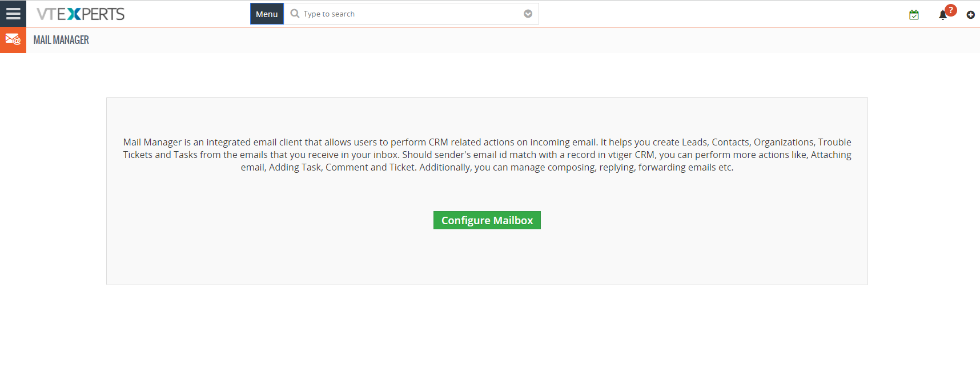Open the green calendar icon
980x385 pixels.
coord(914,15)
